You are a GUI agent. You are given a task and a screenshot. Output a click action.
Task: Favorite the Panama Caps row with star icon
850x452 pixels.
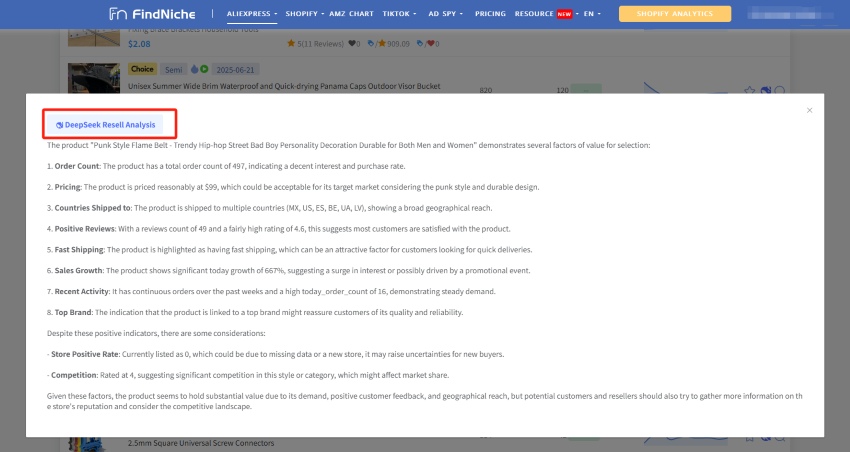(750, 90)
